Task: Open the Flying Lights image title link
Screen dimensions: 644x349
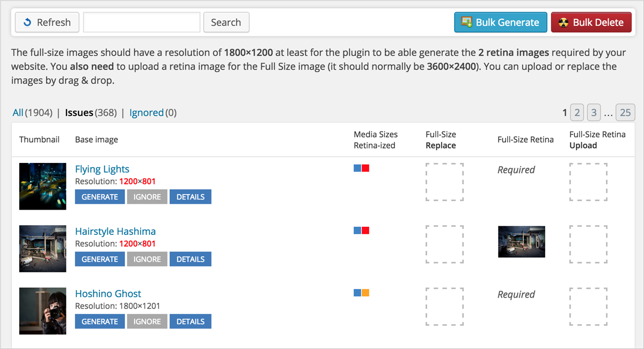Action: point(102,169)
